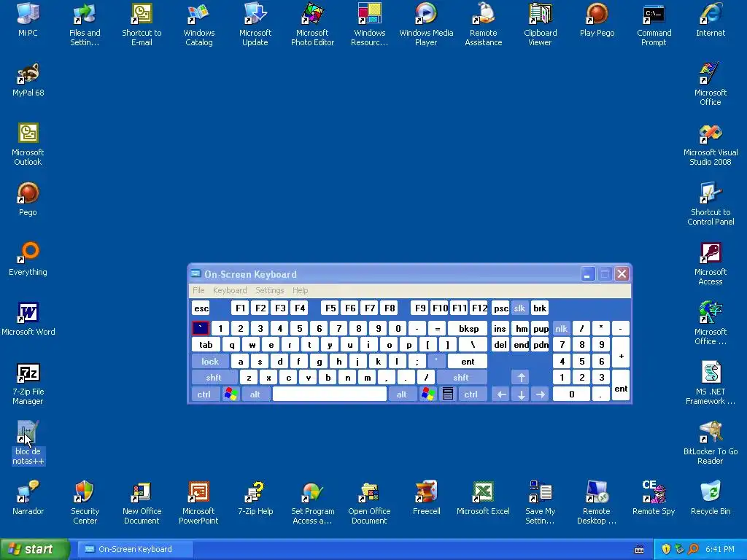This screenshot has width=747, height=560.
Task: Toggle the right shft key
Action: pyautogui.click(x=461, y=378)
